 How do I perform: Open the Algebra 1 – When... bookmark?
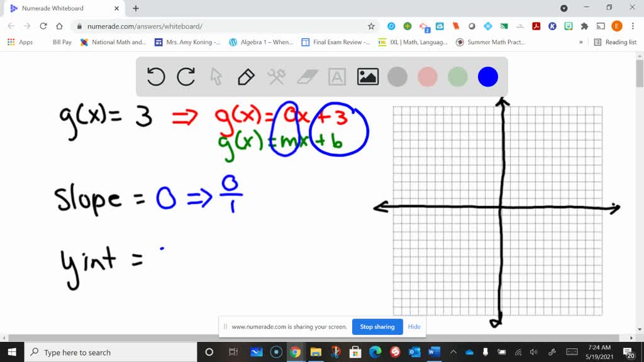click(261, 42)
